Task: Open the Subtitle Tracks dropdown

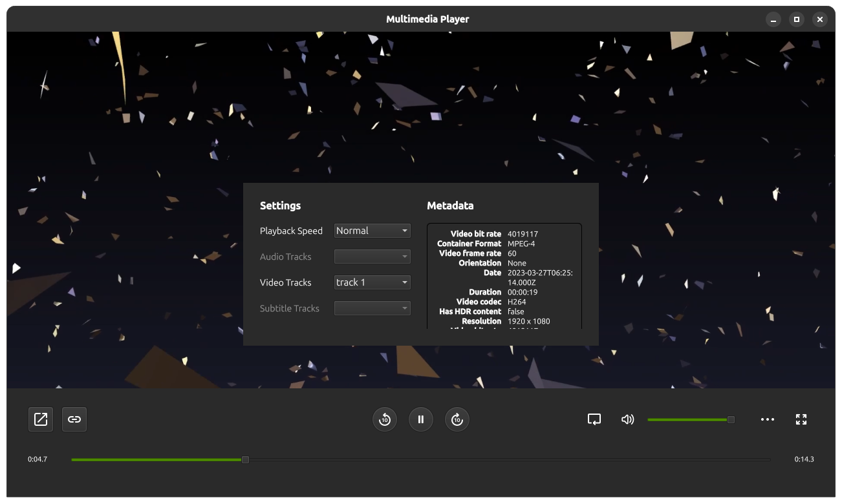Action: (372, 308)
